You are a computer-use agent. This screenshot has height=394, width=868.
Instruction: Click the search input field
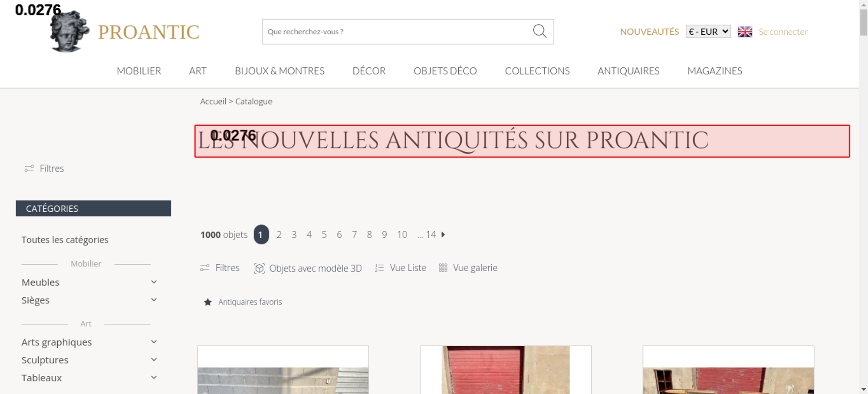(x=397, y=32)
